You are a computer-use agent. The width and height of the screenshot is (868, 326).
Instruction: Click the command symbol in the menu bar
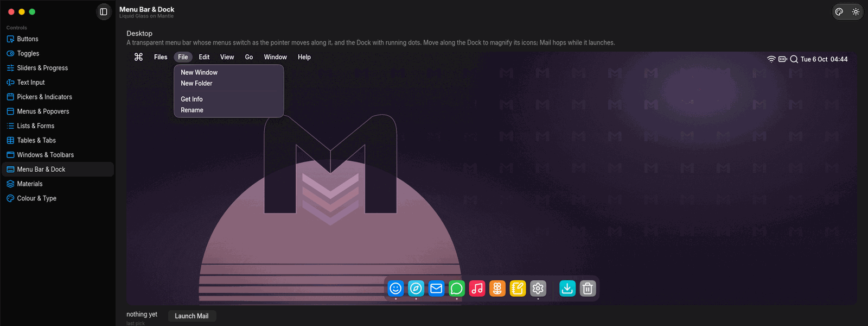point(138,57)
